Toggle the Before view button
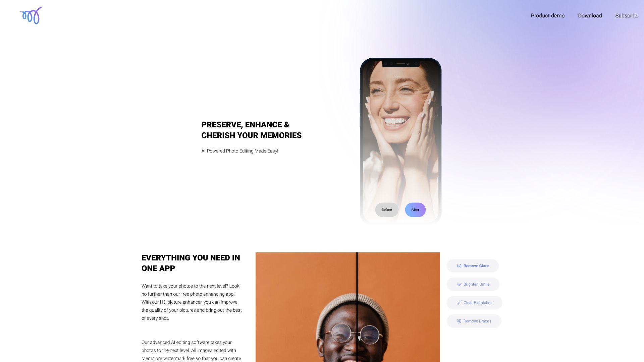 [387, 209]
